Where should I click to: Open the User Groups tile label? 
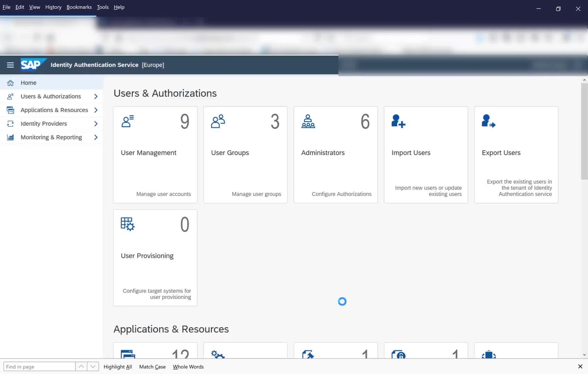230,153
